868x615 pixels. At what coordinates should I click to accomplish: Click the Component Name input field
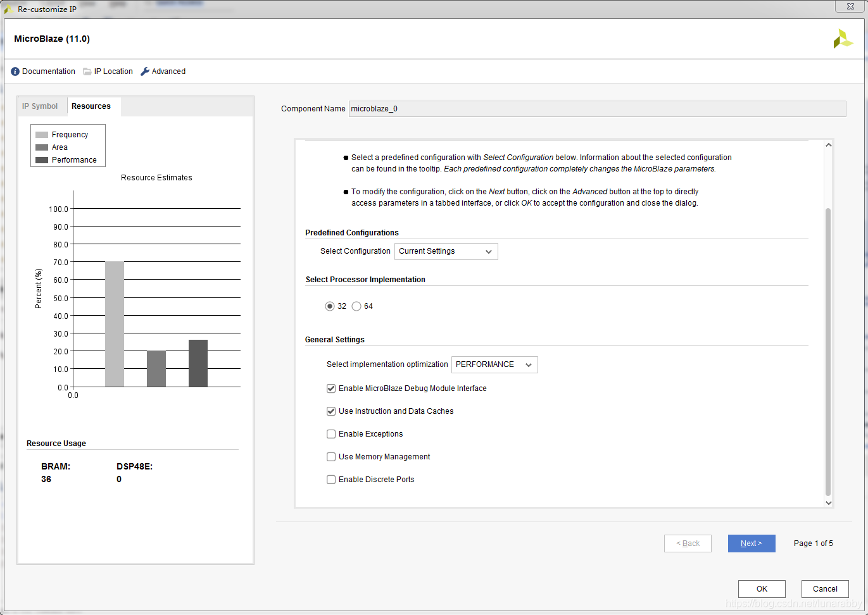(x=597, y=109)
